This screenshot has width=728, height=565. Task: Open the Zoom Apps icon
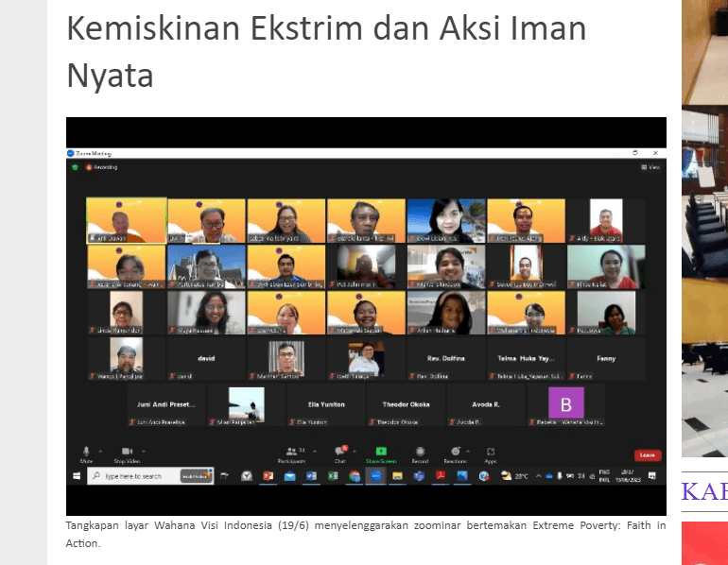click(x=491, y=452)
